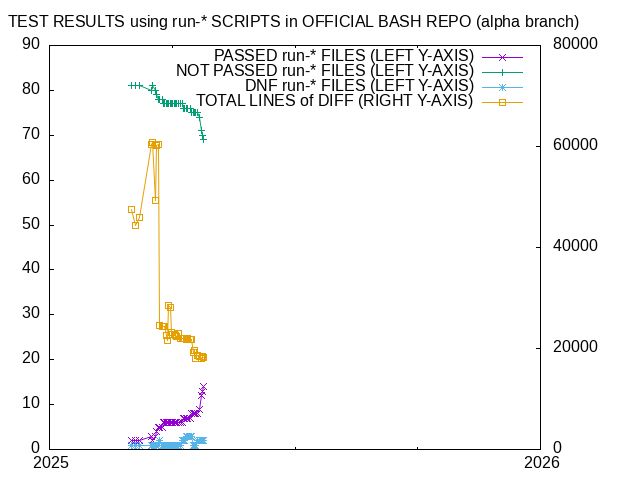
Task: Click the left axis label 30
Action: pos(31,313)
